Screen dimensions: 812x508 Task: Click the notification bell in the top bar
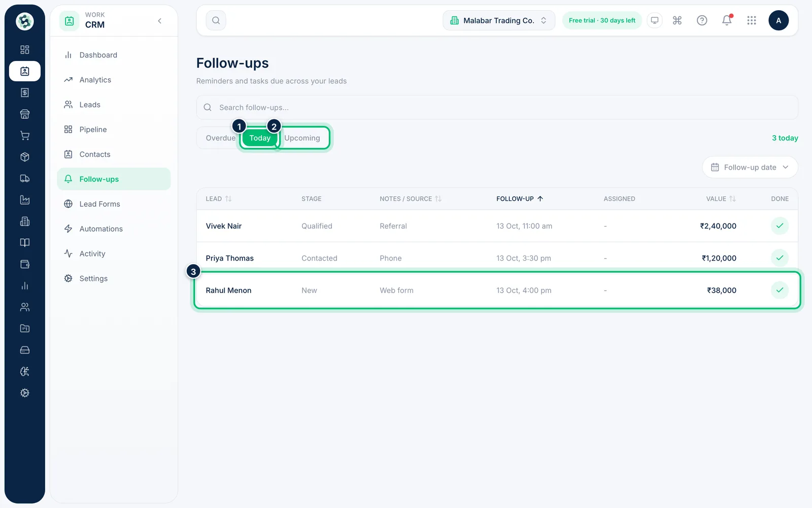727,20
